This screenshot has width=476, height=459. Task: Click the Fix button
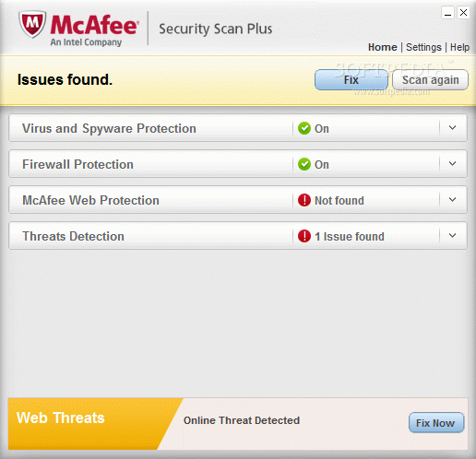351,80
